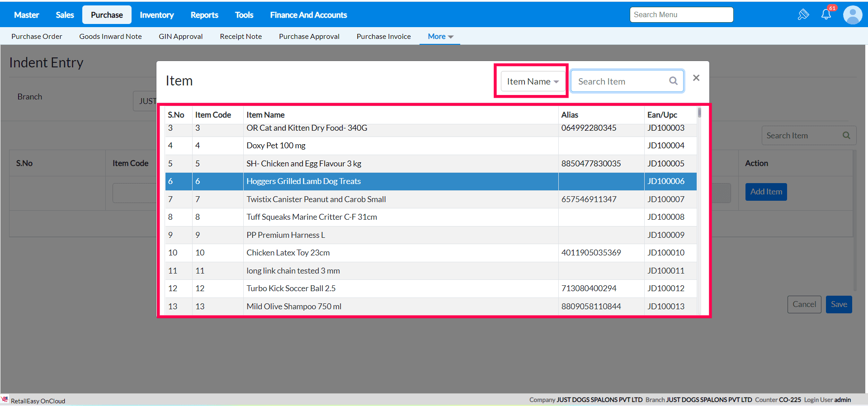Click the magnifier in the Item dialog search
This screenshot has height=406, width=868.
(x=673, y=81)
